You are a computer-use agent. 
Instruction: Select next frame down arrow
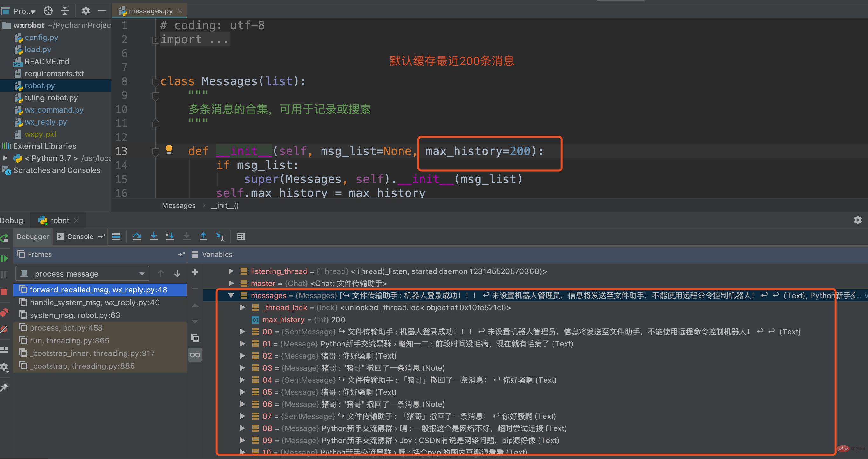(x=177, y=273)
